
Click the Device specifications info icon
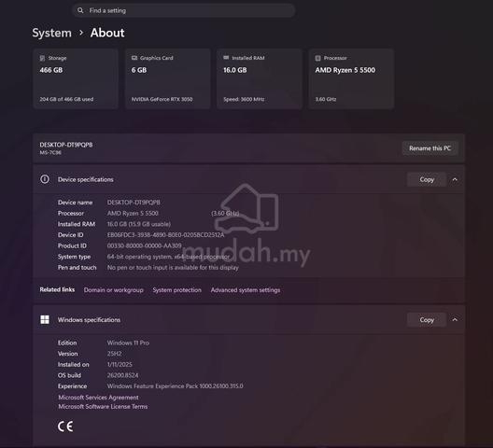[x=45, y=179]
